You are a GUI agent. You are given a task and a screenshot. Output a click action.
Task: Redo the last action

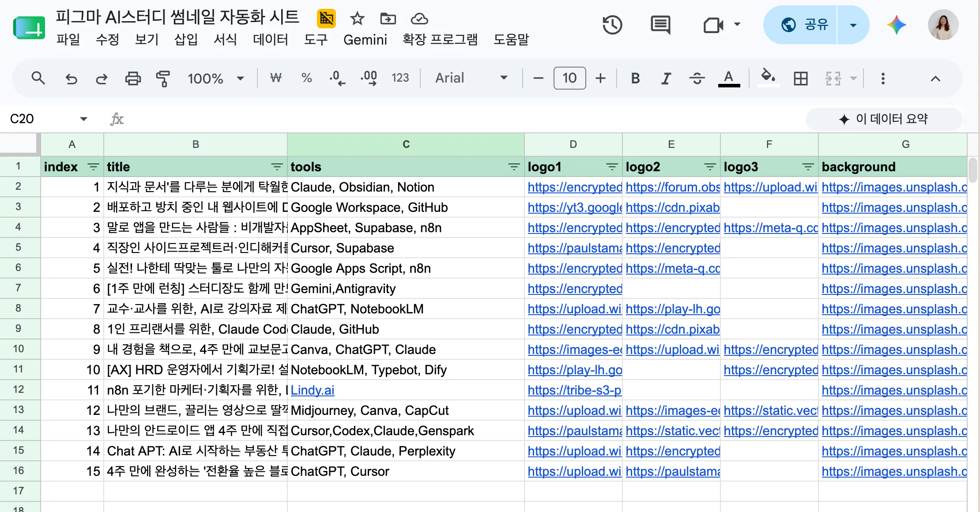pyautogui.click(x=102, y=79)
